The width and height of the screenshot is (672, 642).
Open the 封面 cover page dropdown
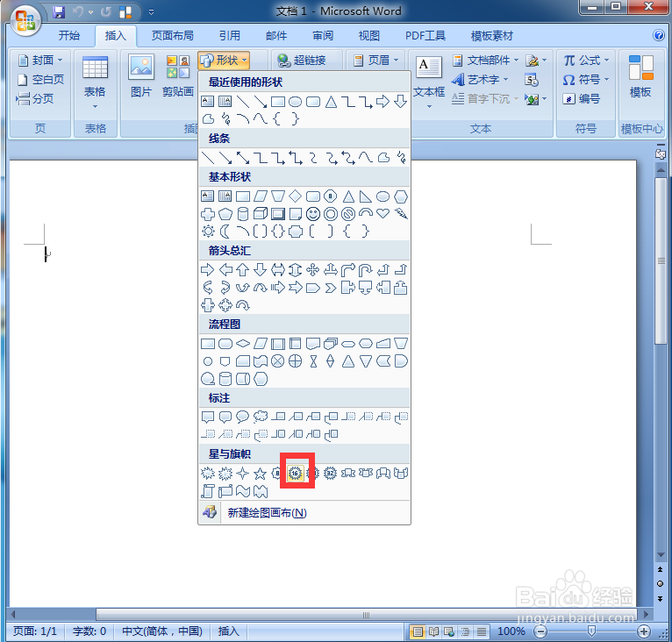pos(40,61)
